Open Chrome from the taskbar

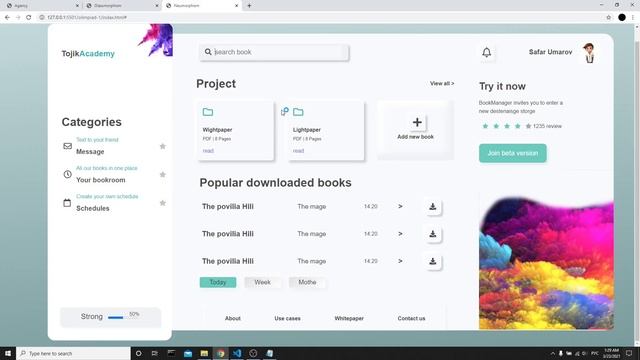click(x=221, y=353)
